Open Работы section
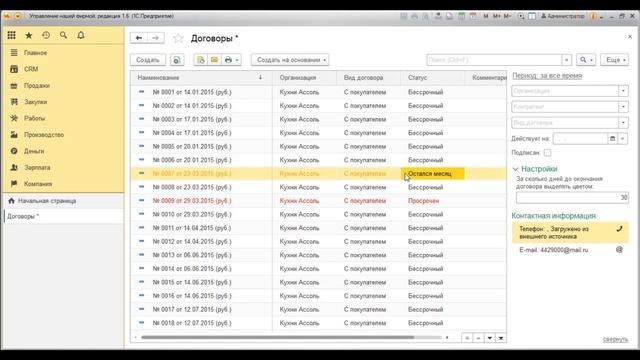640x360 pixels. click(x=34, y=118)
